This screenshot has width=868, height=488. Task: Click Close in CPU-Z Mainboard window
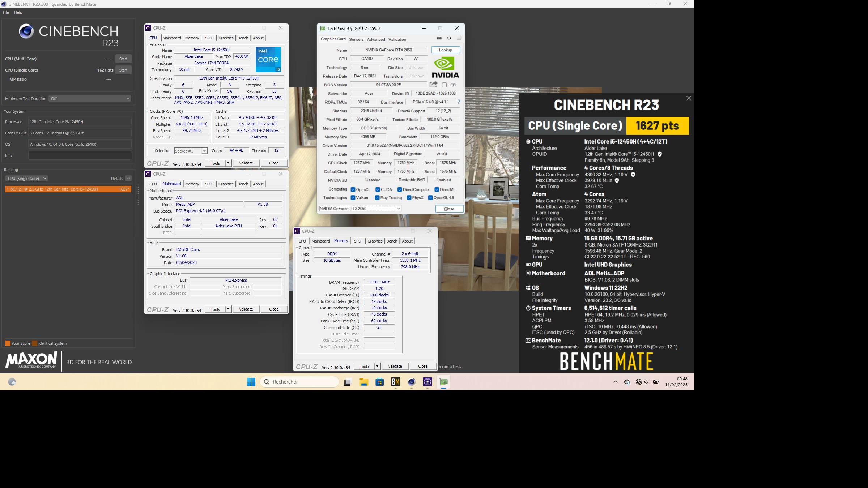(274, 309)
